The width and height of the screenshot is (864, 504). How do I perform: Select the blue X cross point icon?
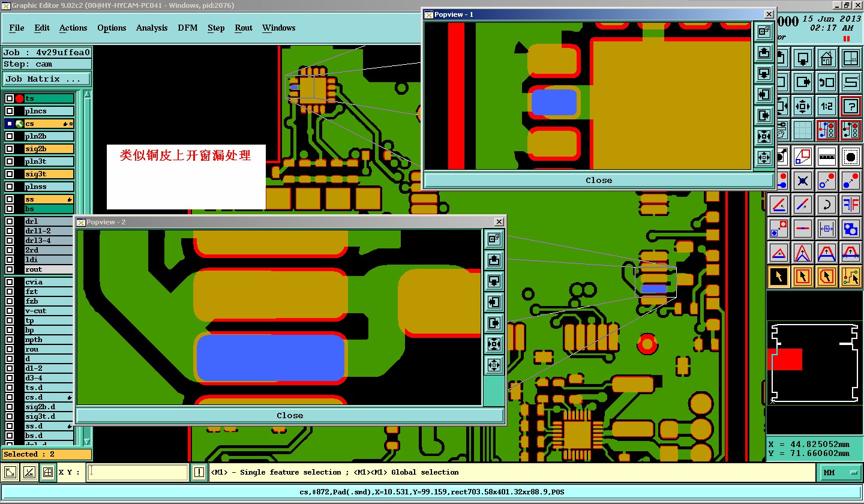[x=803, y=180]
